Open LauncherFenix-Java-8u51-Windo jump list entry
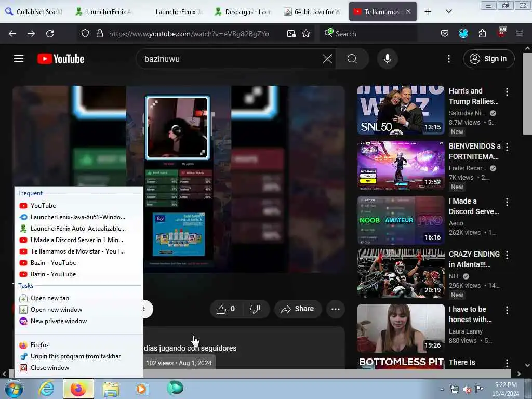The height and width of the screenshot is (399, 532). (79, 217)
